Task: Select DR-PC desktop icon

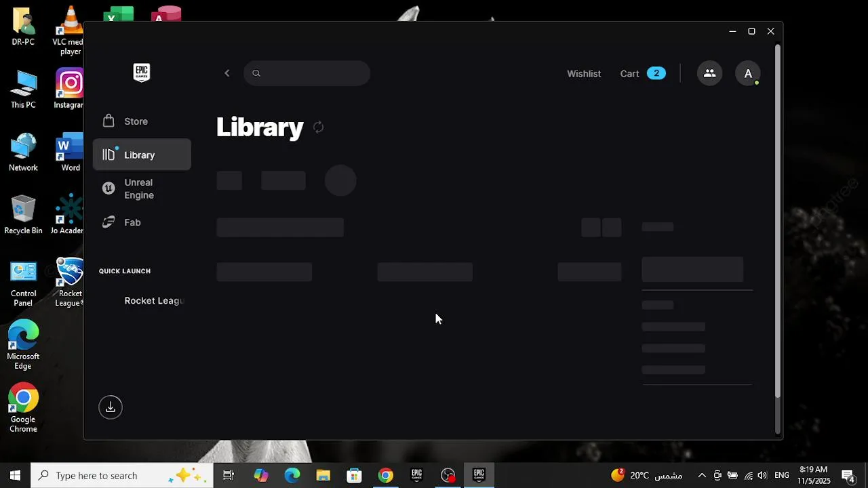Action: pyautogui.click(x=23, y=26)
